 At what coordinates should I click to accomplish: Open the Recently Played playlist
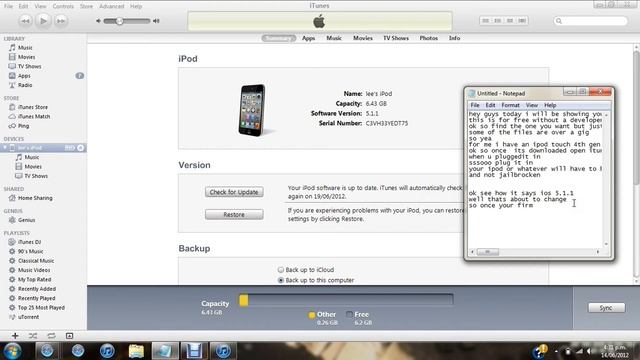click(36, 298)
